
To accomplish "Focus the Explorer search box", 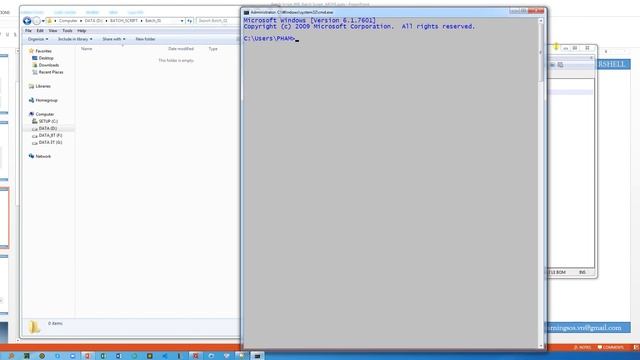I will coord(217,20).
